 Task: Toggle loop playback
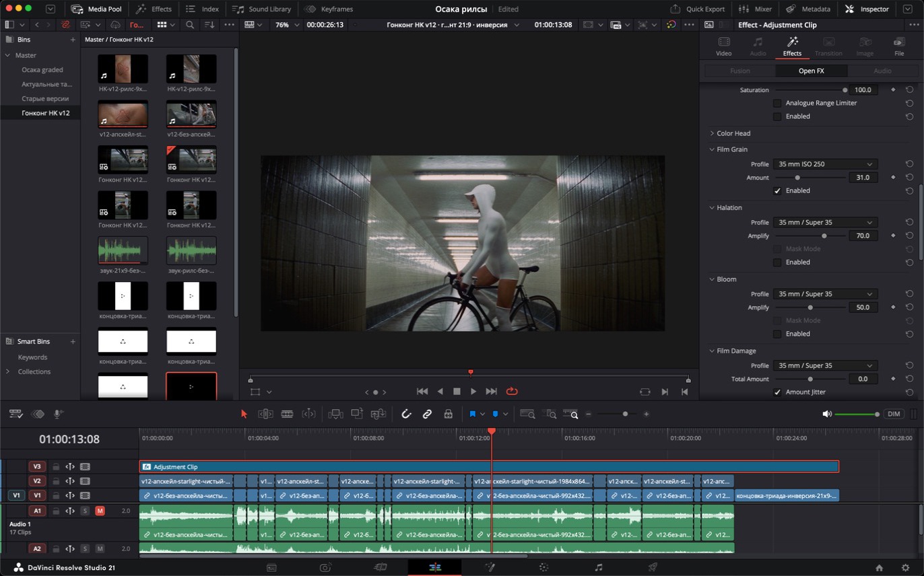(512, 391)
